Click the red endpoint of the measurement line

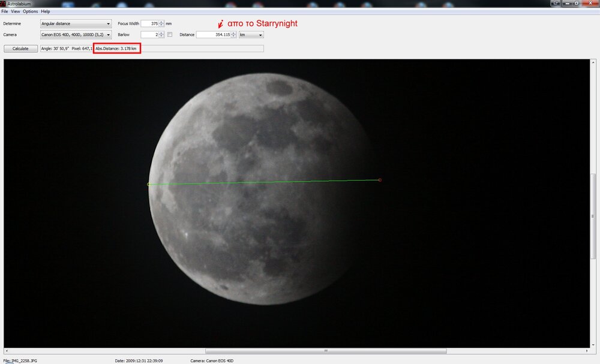tap(379, 179)
